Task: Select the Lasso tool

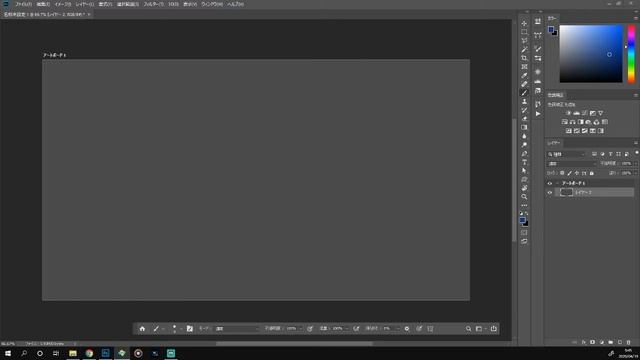Action: (524, 41)
